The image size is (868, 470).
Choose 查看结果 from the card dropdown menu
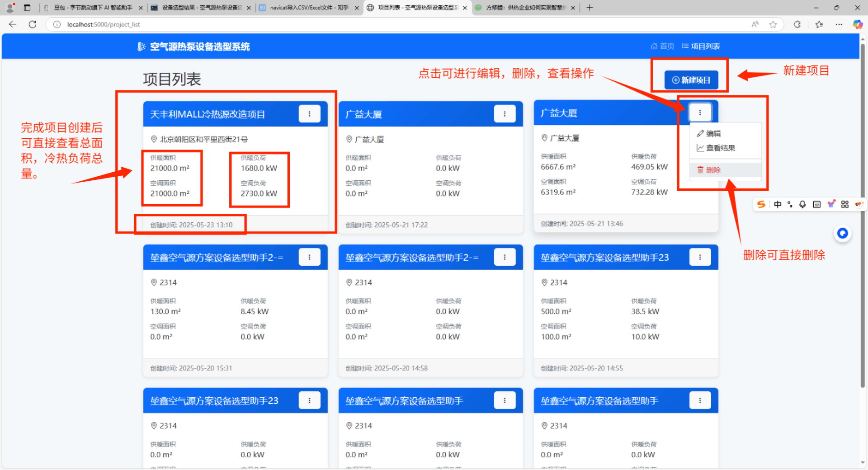tap(725, 148)
